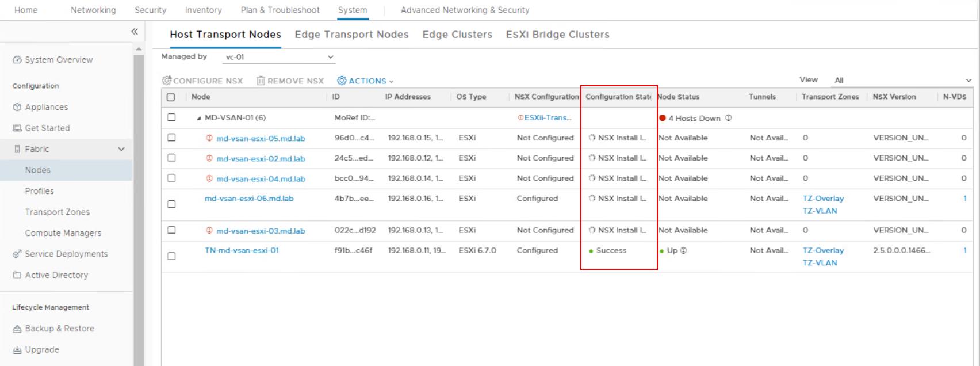
Task: Click red status dot for 4 Hosts Down
Action: click(663, 118)
